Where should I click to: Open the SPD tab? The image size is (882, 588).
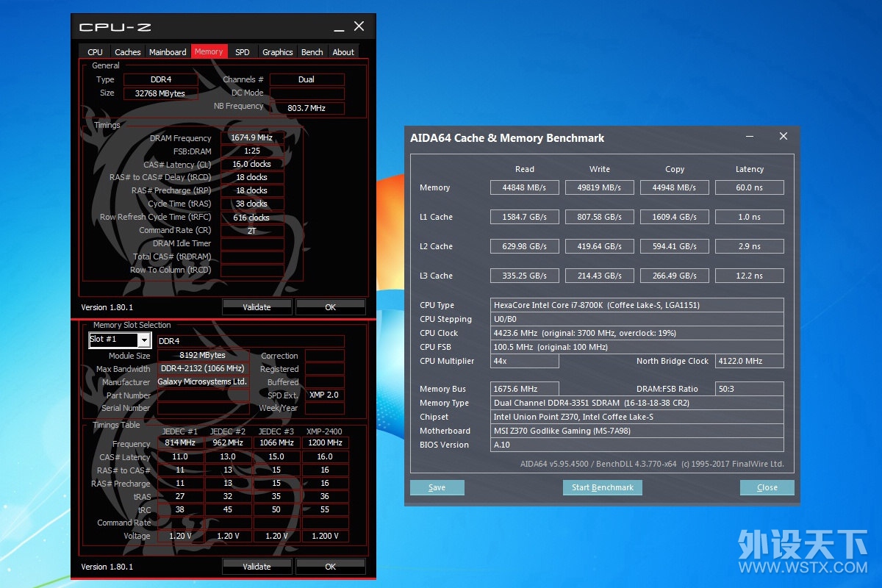pyautogui.click(x=242, y=51)
